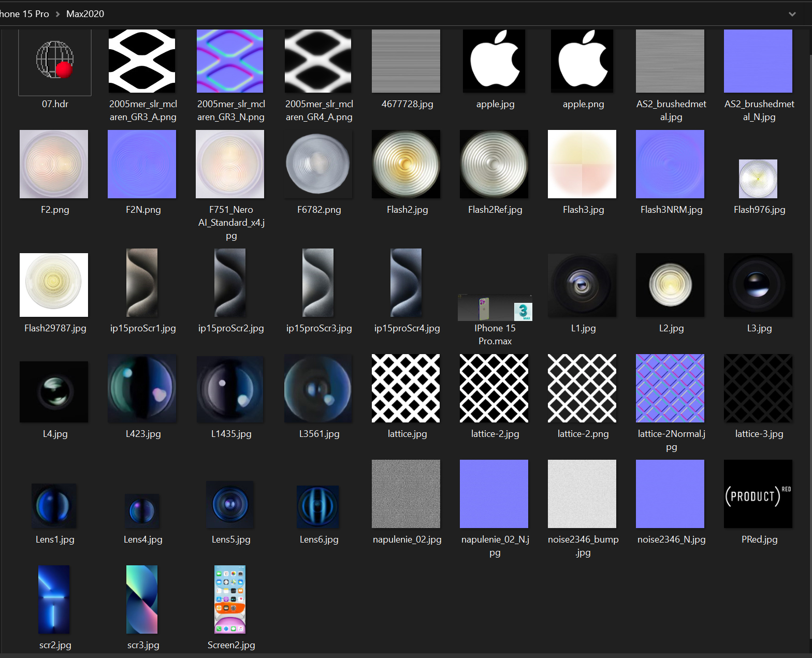Image resolution: width=812 pixels, height=658 pixels.
Task: Click the file name label "noise2346_bump.jpg"
Action: pyautogui.click(x=583, y=546)
